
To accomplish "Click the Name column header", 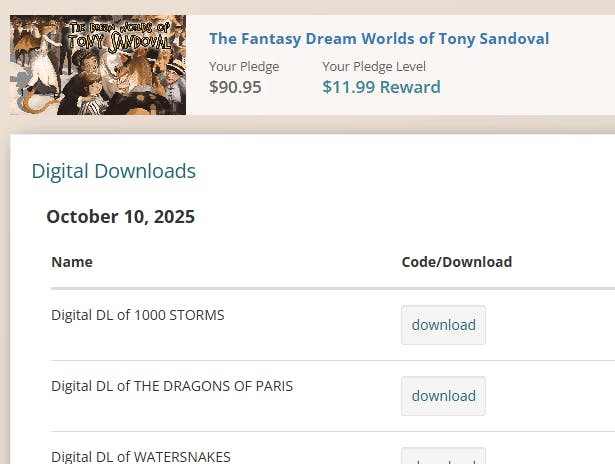I will (x=72, y=262).
